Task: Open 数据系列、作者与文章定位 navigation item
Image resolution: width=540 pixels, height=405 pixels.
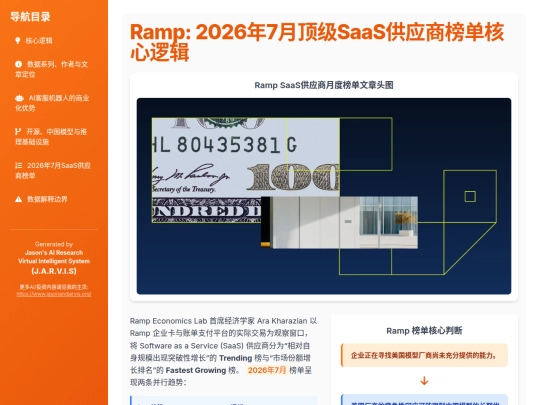Action: [x=54, y=69]
